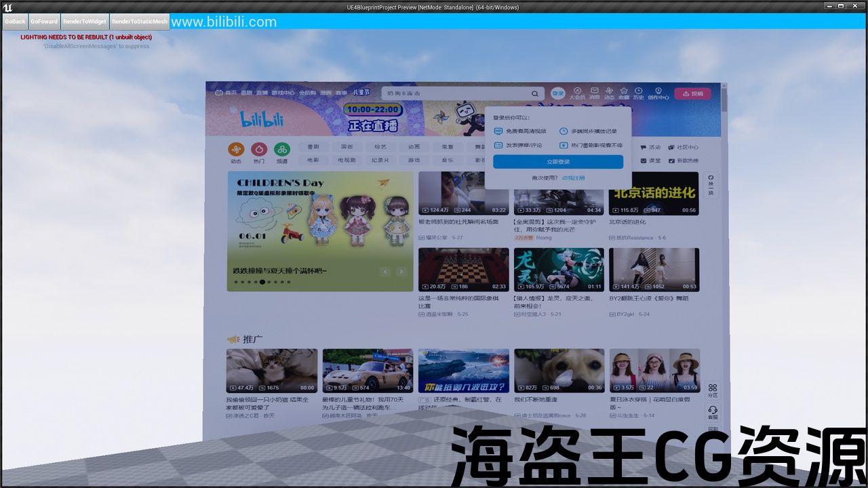Open the 消息 messages envelope icon
The height and width of the screenshot is (488, 868).
594,93
